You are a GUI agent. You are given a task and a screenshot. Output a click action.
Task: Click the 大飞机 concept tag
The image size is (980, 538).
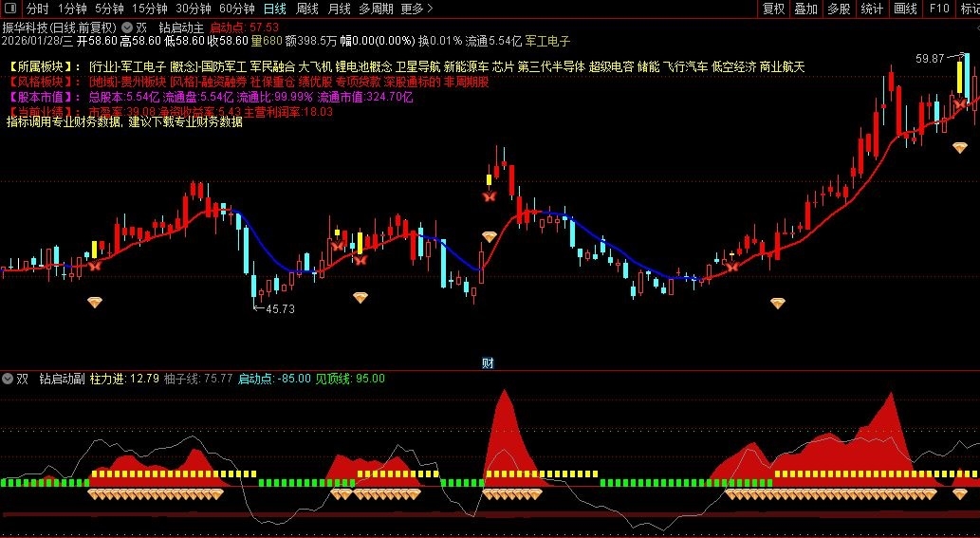[315, 66]
